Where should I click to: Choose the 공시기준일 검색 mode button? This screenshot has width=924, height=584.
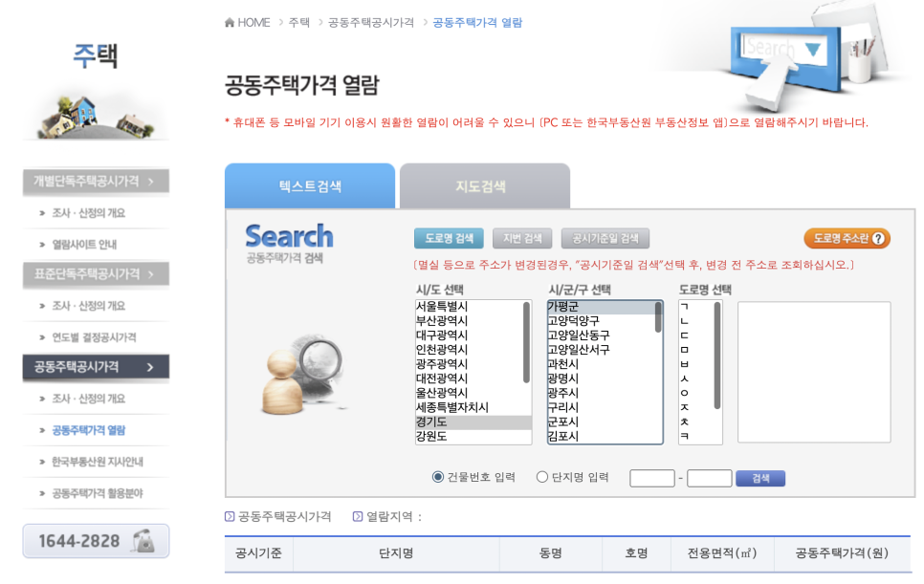click(x=605, y=238)
